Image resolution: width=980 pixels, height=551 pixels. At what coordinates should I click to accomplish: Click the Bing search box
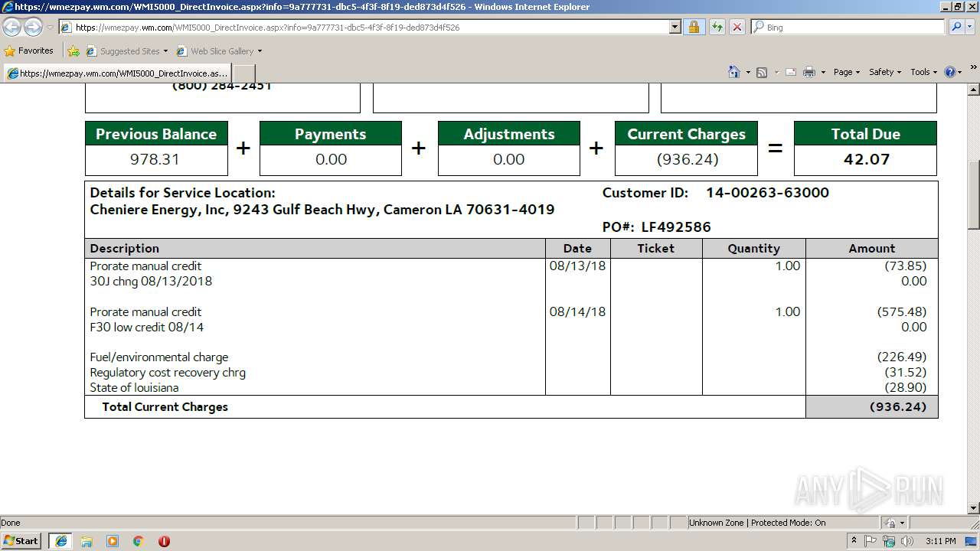(x=848, y=28)
